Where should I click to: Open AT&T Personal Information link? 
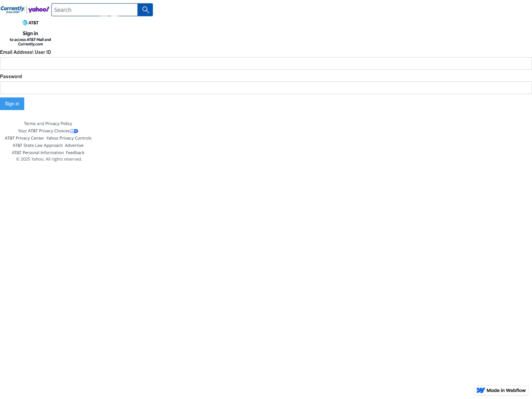(38, 153)
